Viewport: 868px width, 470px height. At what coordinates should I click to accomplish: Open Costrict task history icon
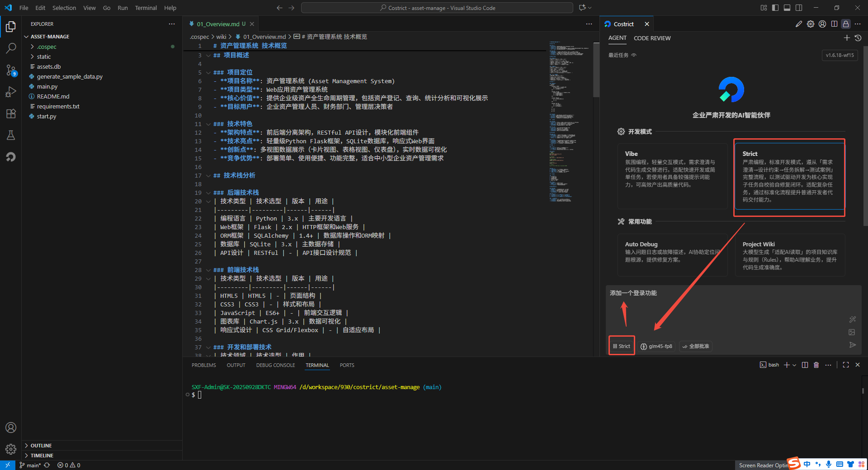(x=858, y=38)
